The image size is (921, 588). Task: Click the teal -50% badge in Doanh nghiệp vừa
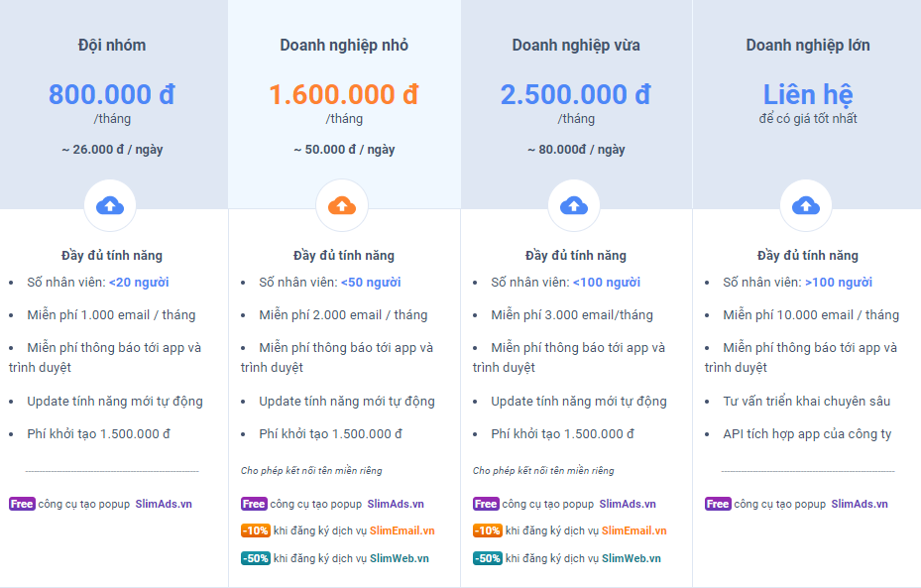488,558
